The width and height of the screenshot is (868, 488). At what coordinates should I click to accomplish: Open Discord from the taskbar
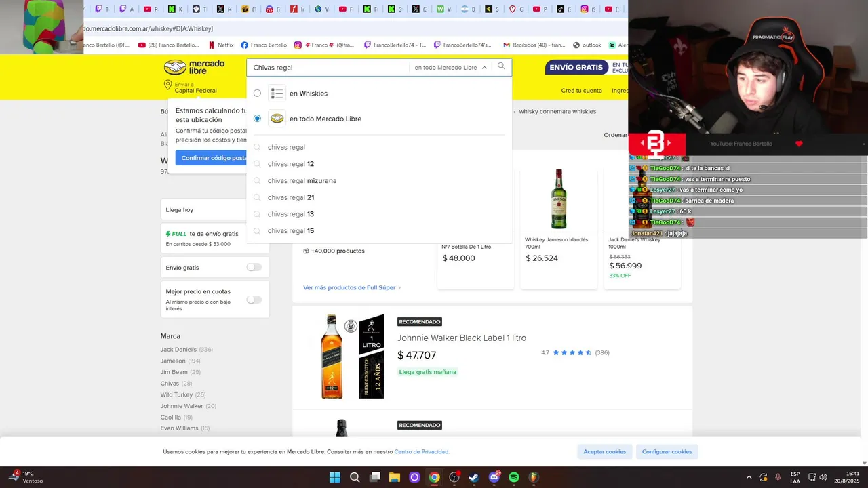pos(494,477)
